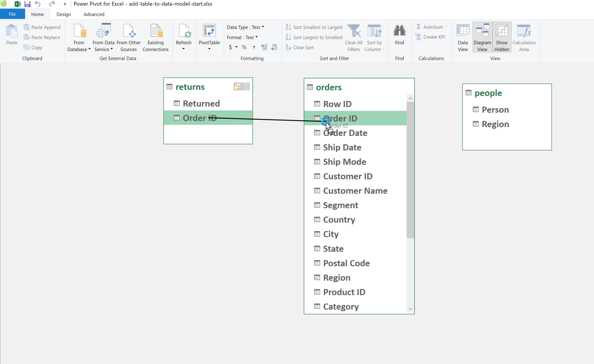594x364 pixels.
Task: Clear the current sort
Action: [x=303, y=47]
